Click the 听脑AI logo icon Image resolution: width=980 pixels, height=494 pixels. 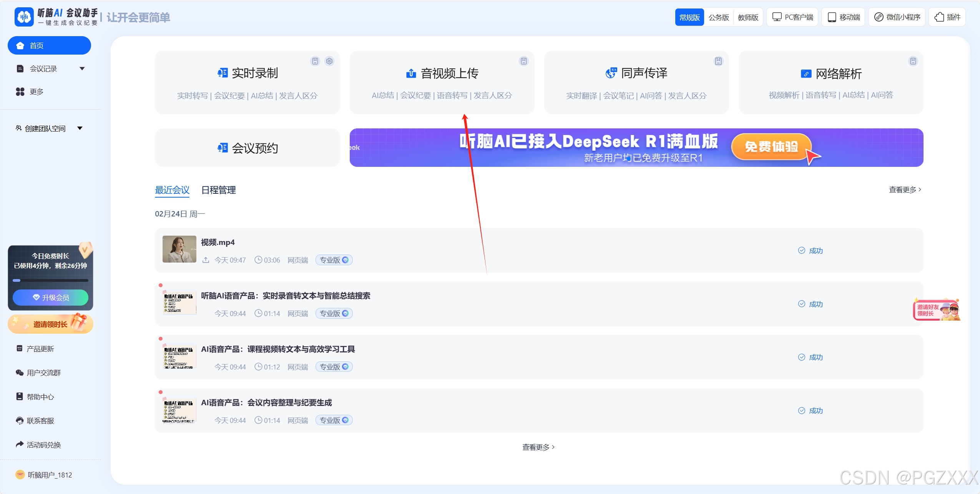[24, 17]
